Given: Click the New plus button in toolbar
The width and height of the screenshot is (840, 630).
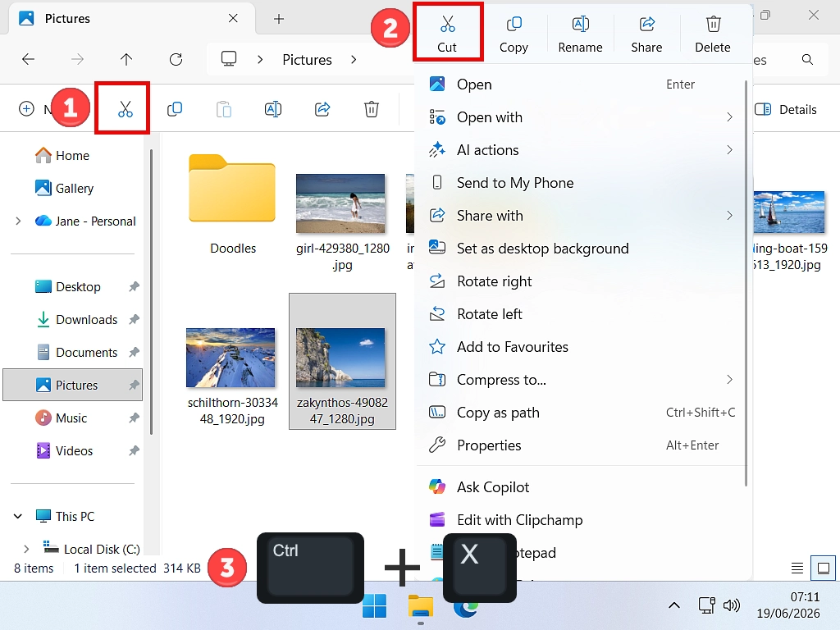Looking at the screenshot, I should [26, 109].
